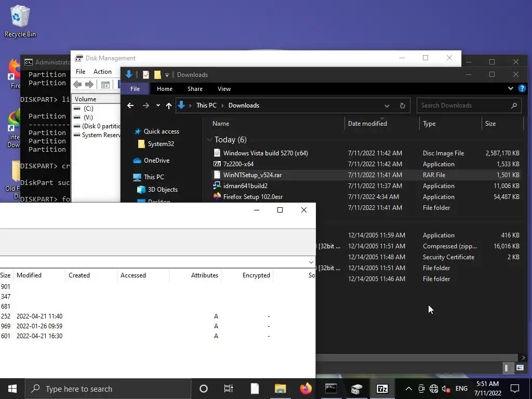Click the Modified column header in 7-Zip
The width and height of the screenshot is (532, 399).
39,275
